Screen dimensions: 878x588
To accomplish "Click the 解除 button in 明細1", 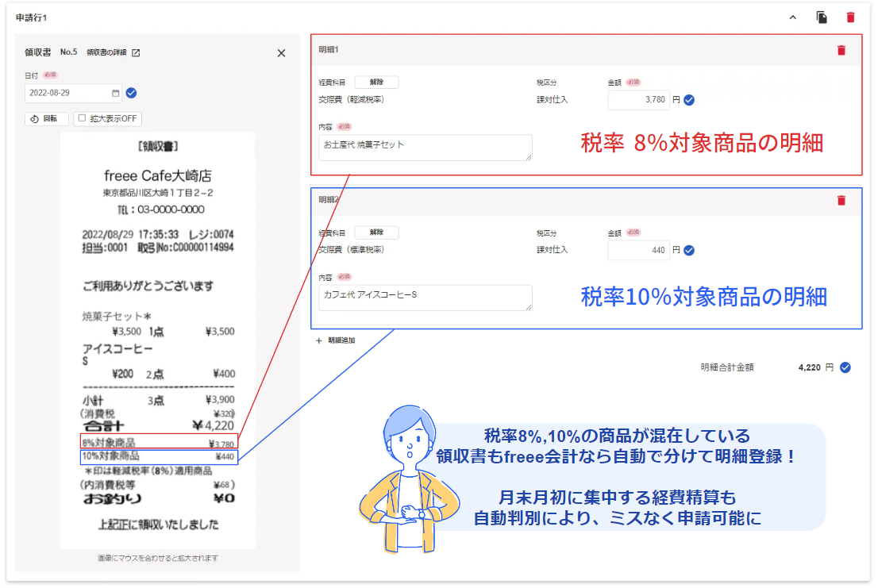I will [x=376, y=82].
